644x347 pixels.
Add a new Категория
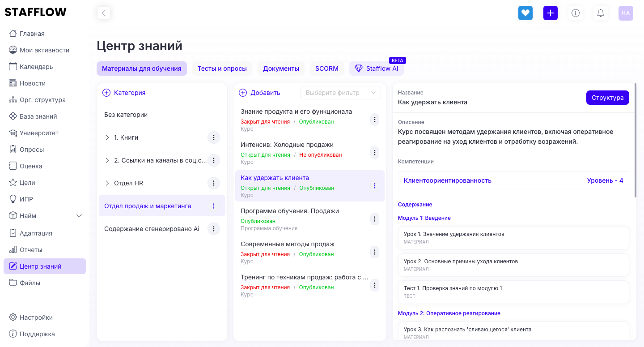(124, 93)
